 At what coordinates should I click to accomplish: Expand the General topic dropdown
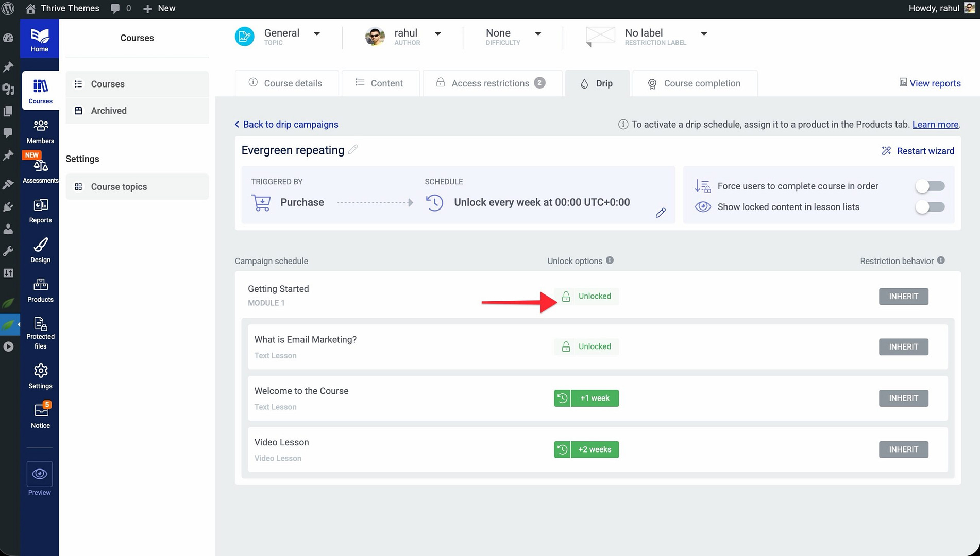316,33
